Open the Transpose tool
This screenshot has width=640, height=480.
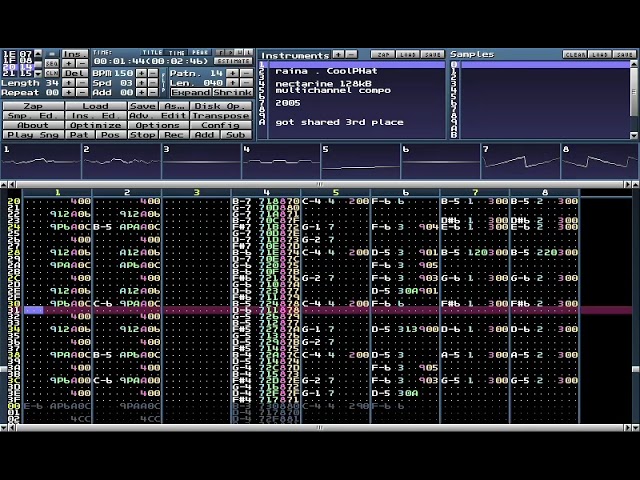tap(222, 116)
